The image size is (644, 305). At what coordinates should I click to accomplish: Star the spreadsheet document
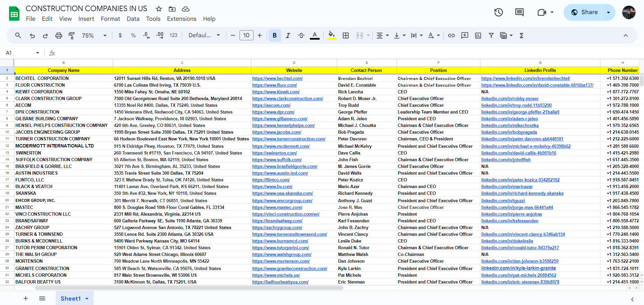pyautogui.click(x=159, y=9)
